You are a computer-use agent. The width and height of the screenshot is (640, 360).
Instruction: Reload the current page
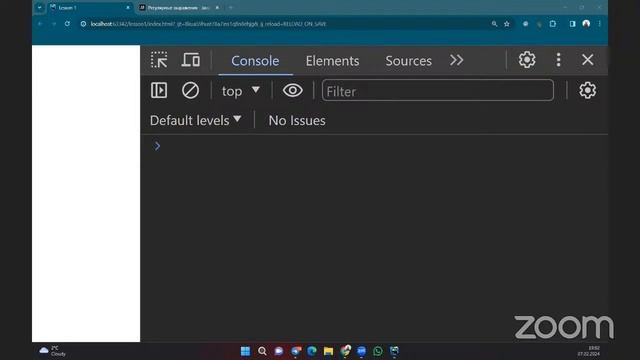click(67, 24)
